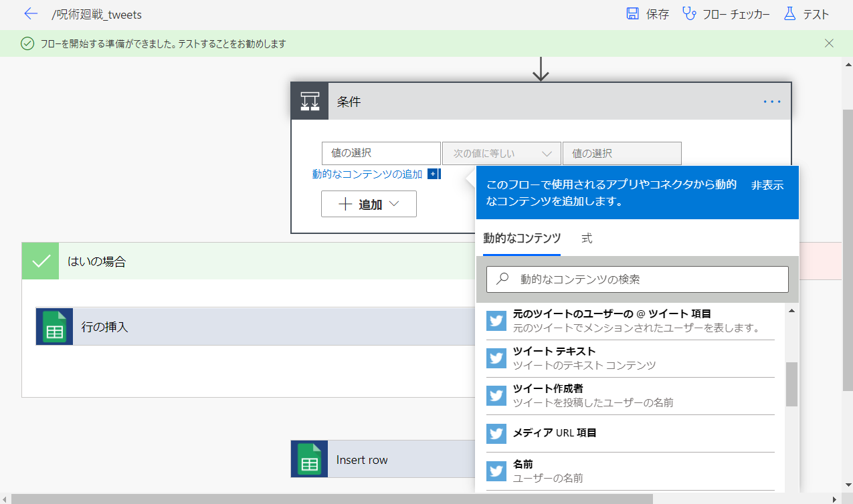Click the dynamic content list scrollbar thumb
Screen dimensions: 853x504
[x=791, y=384]
